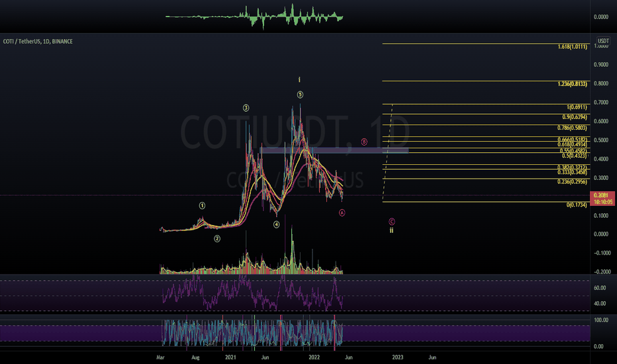Click the 1(0.6911) Fibonacci level label
Viewport: 617px width, 364px height.
click(x=577, y=107)
